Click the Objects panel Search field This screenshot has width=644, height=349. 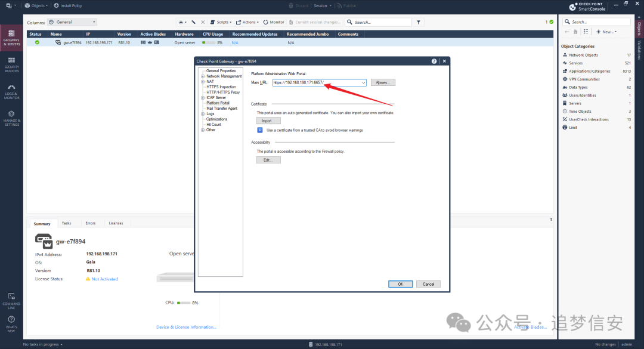(x=596, y=22)
